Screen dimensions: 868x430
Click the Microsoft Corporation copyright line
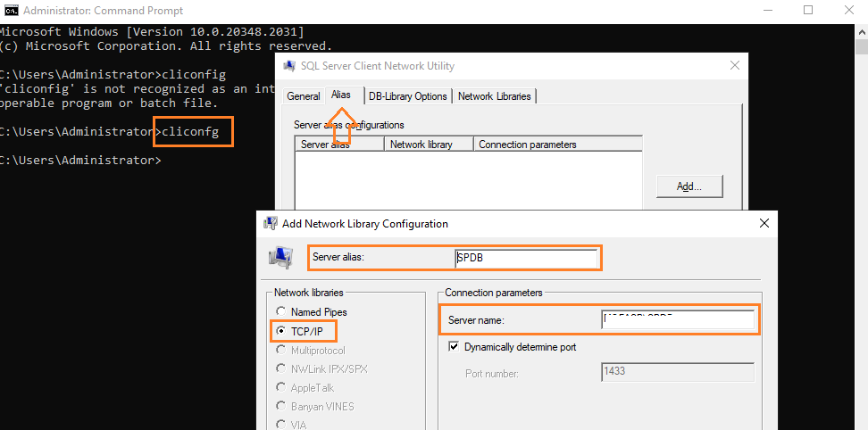click(x=166, y=45)
